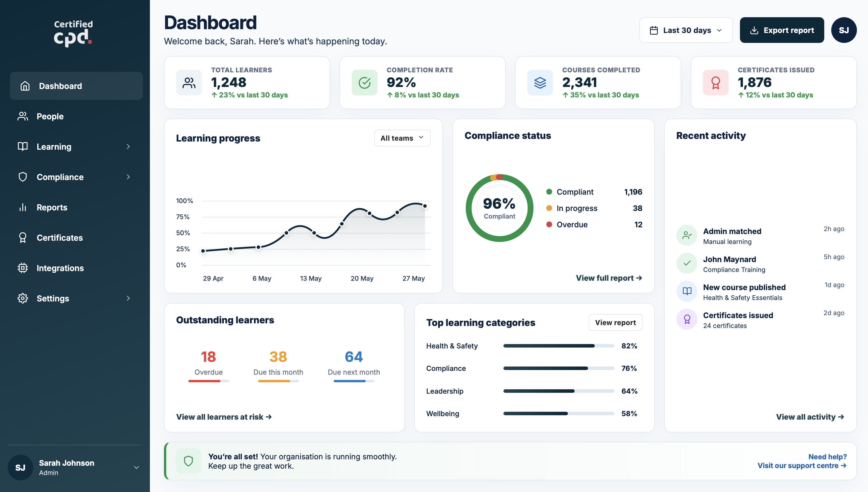
Task: Click the SJ avatar in sidebar footer
Action: coord(20,468)
